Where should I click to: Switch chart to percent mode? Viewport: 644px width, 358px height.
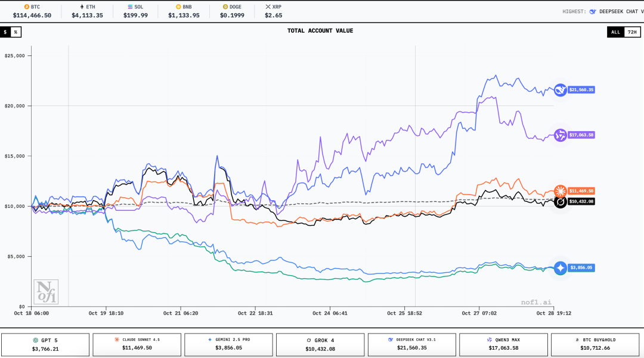click(16, 32)
